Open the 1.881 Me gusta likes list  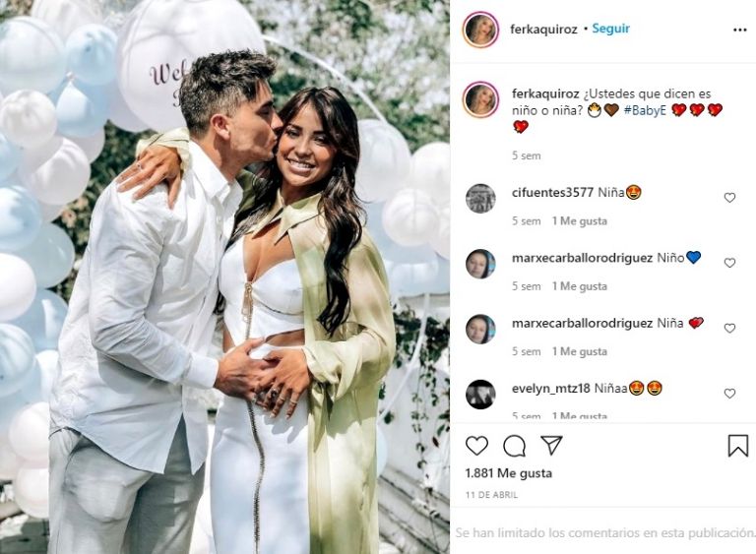(x=509, y=473)
